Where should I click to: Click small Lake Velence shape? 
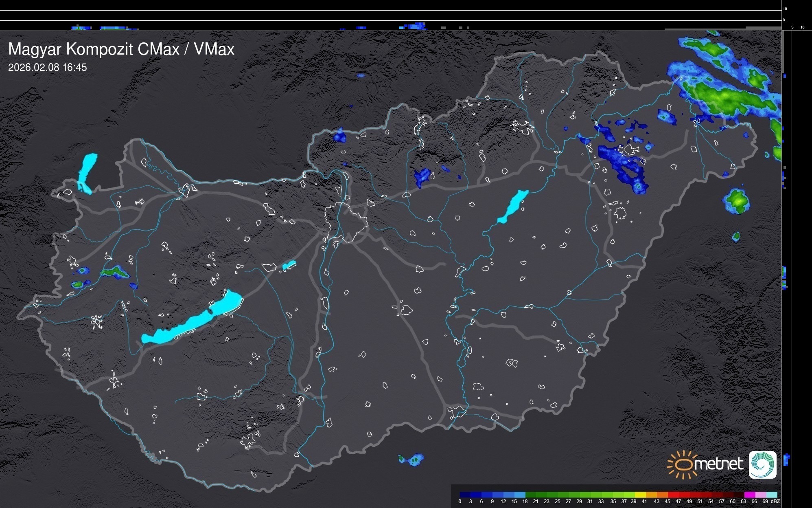(289, 265)
